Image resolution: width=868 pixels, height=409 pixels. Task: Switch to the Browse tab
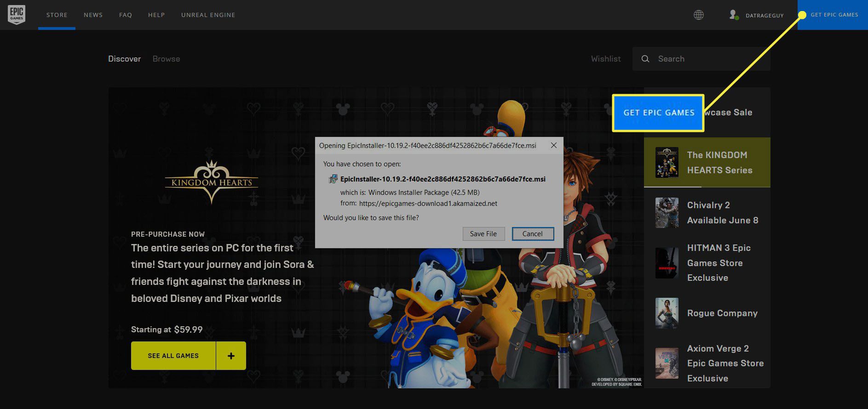pyautogui.click(x=167, y=59)
